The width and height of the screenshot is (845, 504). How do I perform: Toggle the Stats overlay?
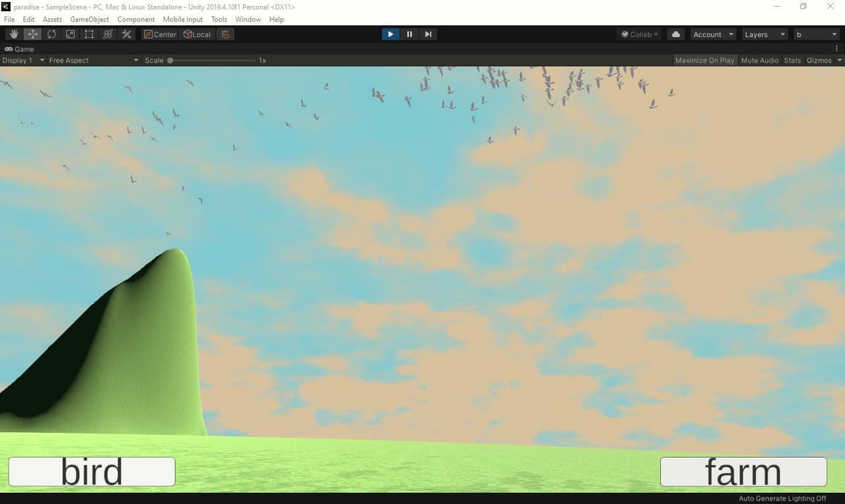[x=792, y=60]
